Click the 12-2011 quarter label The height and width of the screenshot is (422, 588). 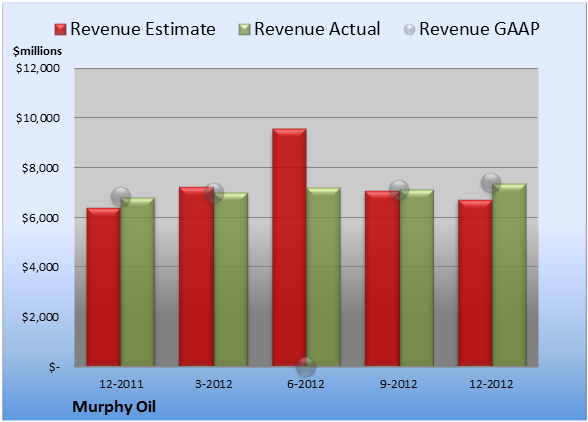121,384
